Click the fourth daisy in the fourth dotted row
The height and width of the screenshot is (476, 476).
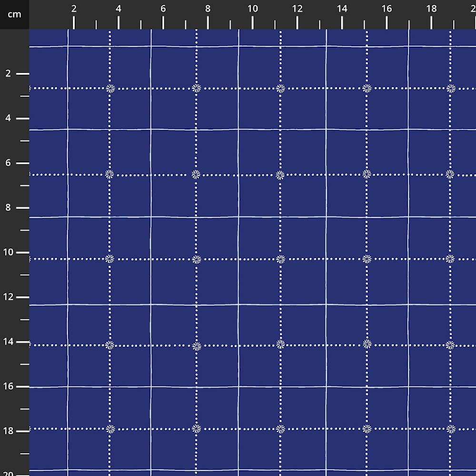367,344
